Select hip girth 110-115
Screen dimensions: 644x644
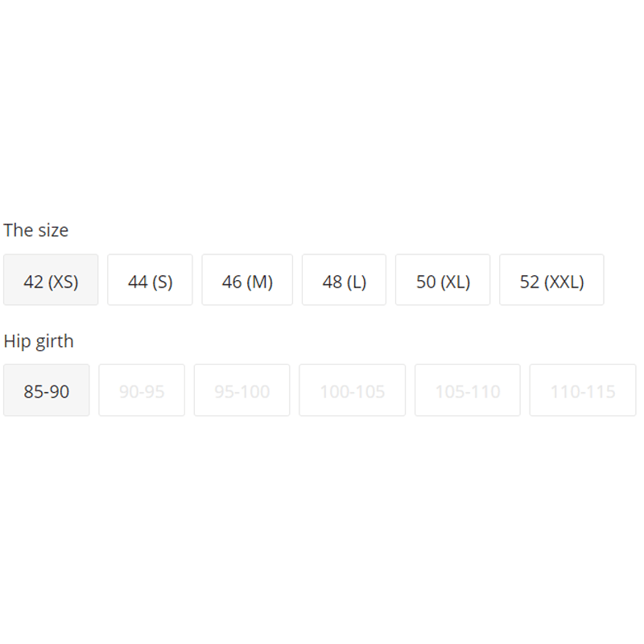click(x=582, y=390)
